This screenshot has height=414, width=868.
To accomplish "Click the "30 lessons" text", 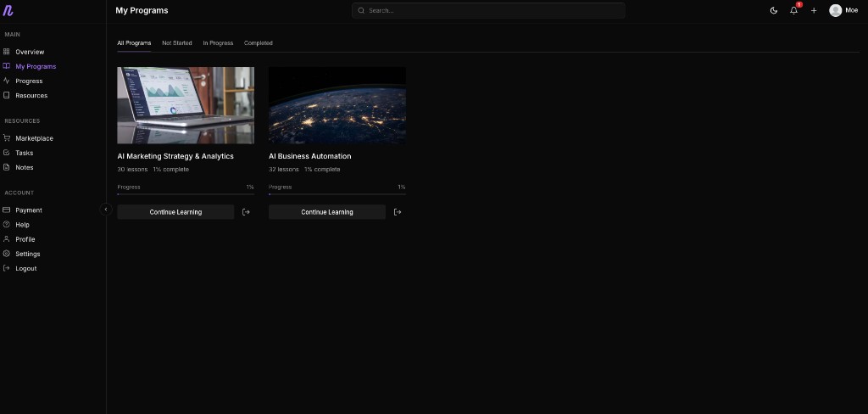I will (x=132, y=170).
